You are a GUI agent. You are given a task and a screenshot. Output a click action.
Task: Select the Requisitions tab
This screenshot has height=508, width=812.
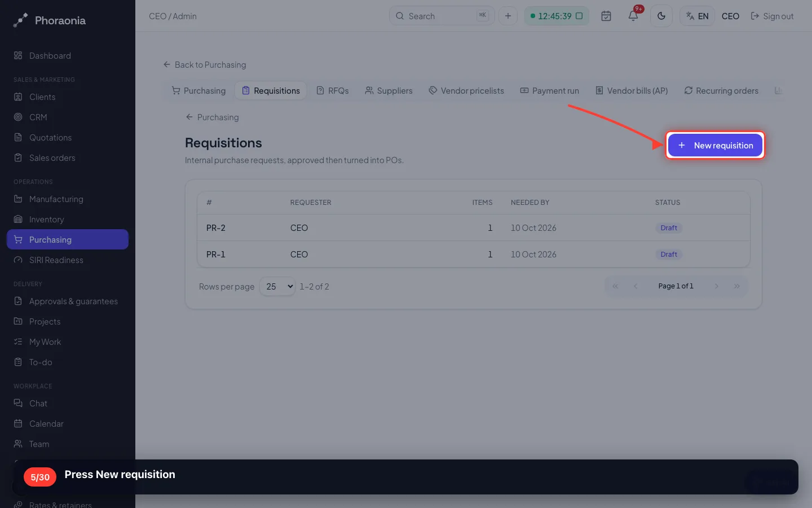[271, 90]
